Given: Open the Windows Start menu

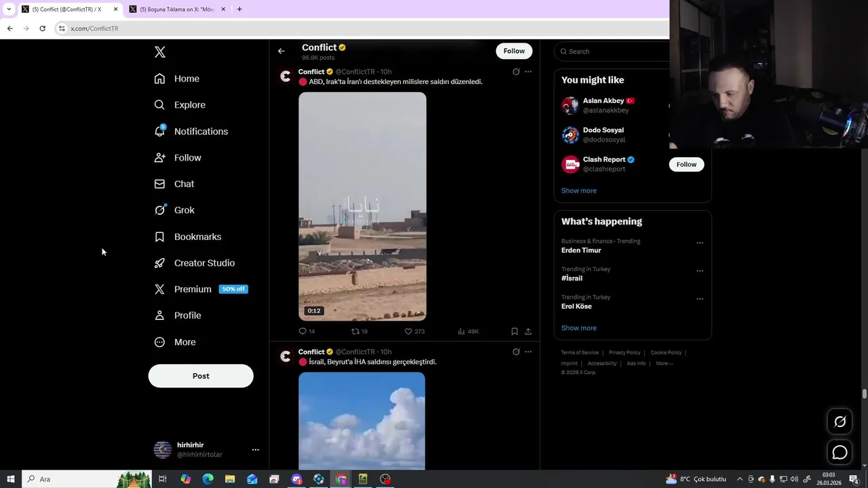Looking at the screenshot, I should [11, 479].
